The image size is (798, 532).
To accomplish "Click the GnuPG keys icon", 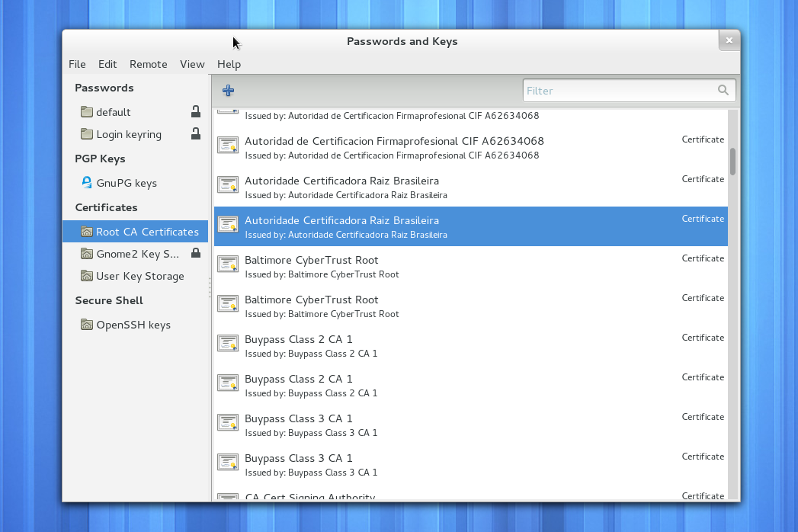I will point(87,182).
